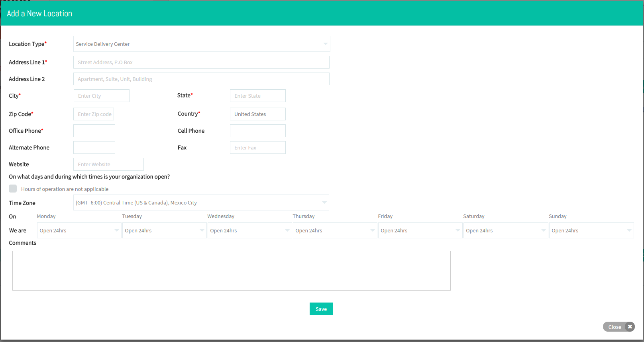Click the Enter State field
Screen dimensions: 644x342
258,96
